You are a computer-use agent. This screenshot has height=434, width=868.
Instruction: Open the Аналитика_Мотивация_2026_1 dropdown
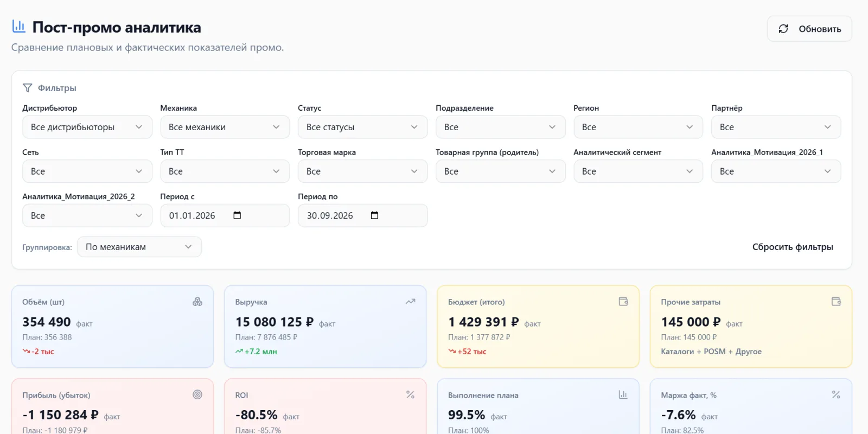point(776,171)
